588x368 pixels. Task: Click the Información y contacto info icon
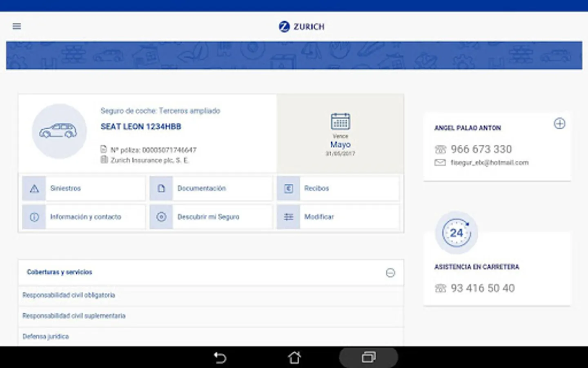click(34, 217)
